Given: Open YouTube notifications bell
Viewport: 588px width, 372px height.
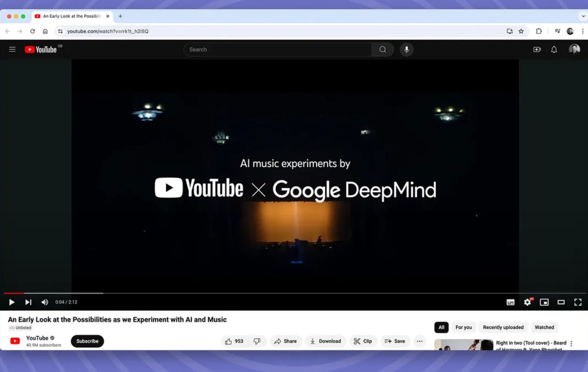Looking at the screenshot, I should click(x=554, y=49).
